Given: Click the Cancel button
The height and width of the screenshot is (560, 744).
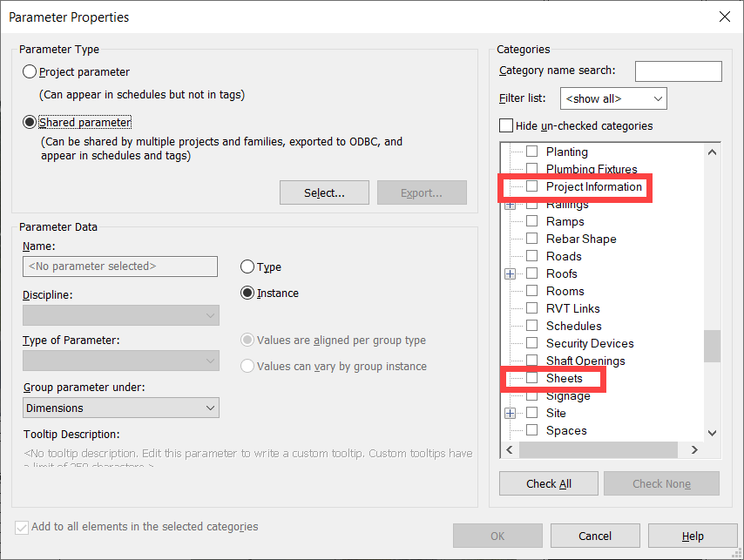Looking at the screenshot, I should pos(595,536).
